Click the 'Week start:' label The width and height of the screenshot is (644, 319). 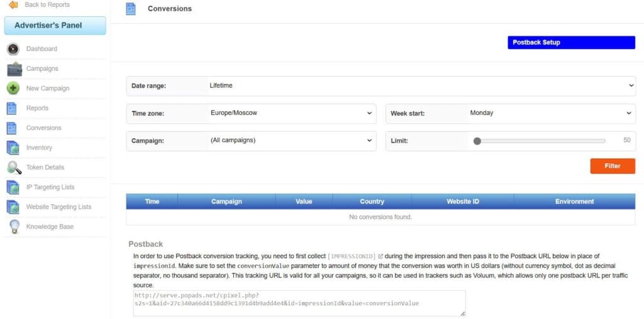408,113
